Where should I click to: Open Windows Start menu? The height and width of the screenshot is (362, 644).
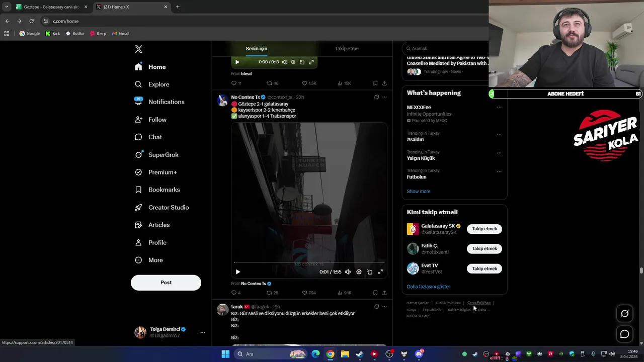(225, 354)
